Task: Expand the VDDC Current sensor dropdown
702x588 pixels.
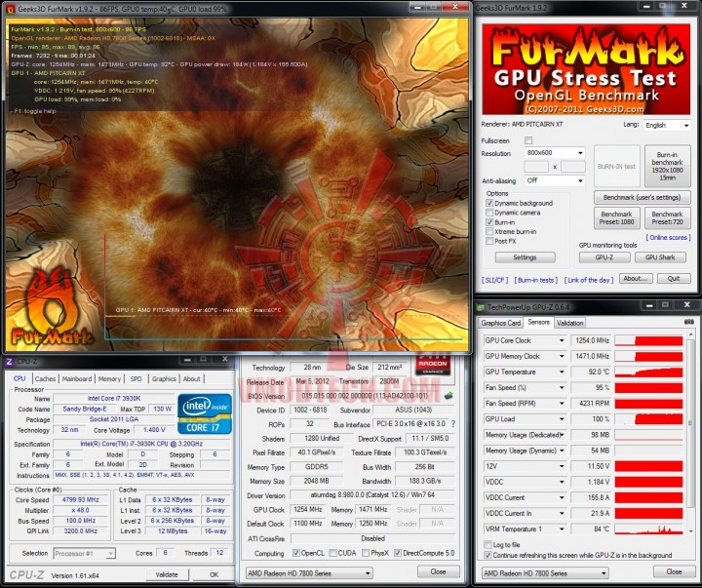Action: [562, 497]
